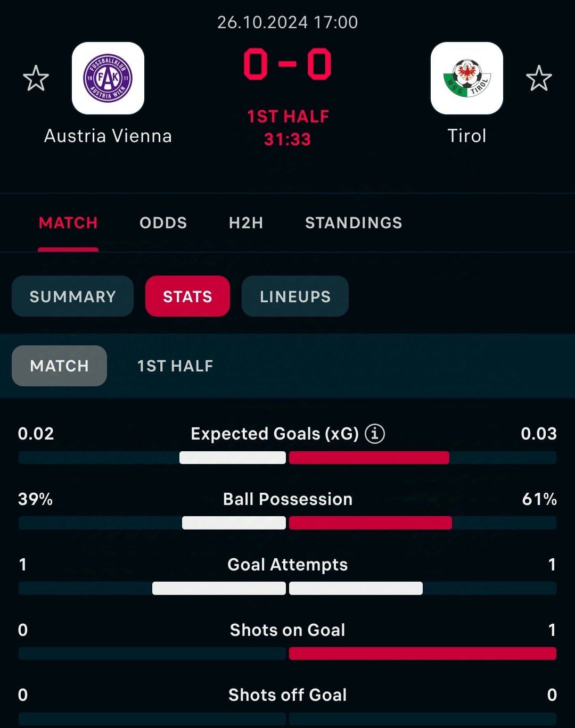Image resolution: width=575 pixels, height=728 pixels.
Task: Select the STATS pill button
Action: tap(187, 296)
